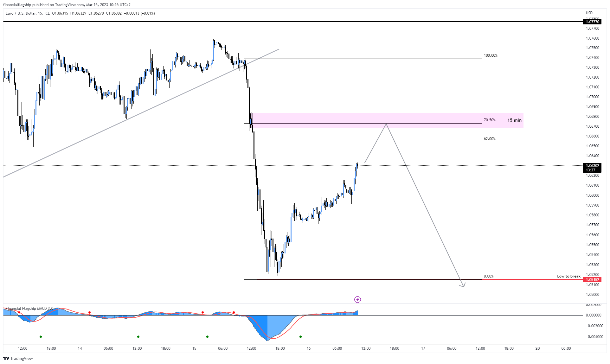Click the TradingView logo at bottom left

click(18, 358)
